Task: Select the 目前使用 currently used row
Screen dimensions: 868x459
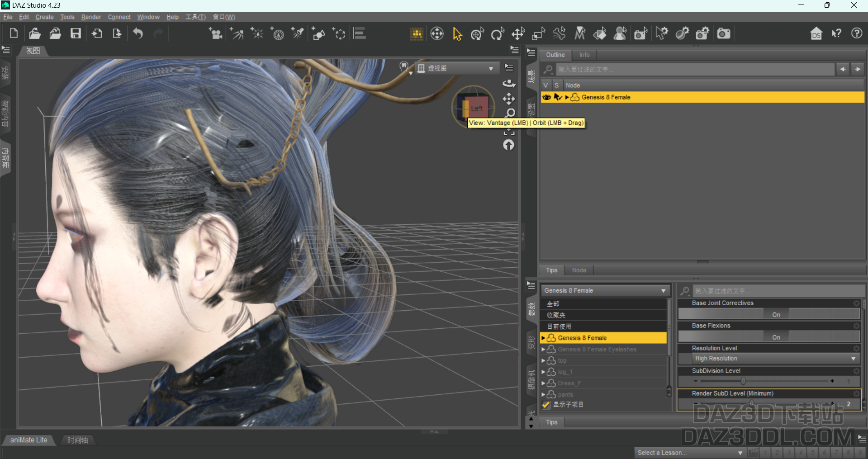Action: coord(603,327)
